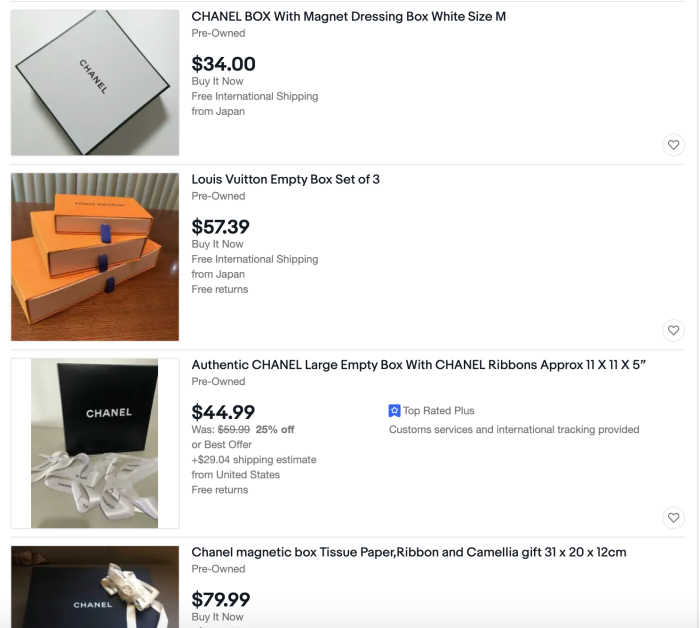View black CHANEL box with ribbons photo
The width and height of the screenshot is (700, 628).
coord(95,443)
